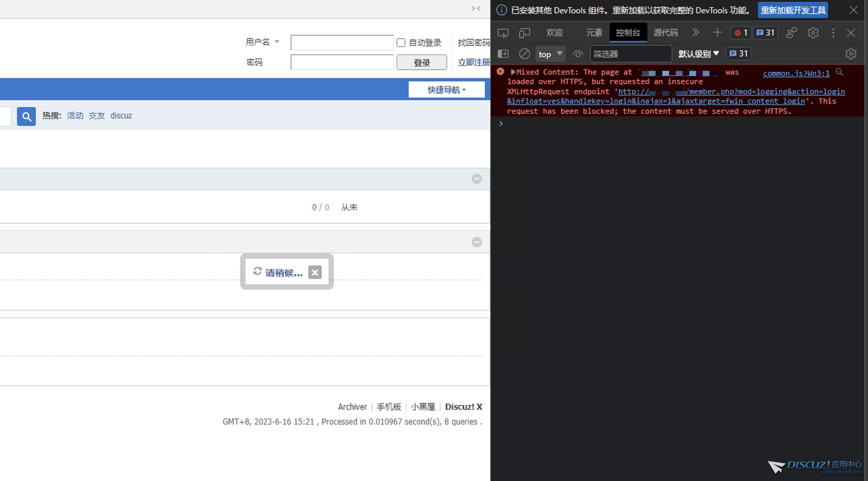The image size is (868, 481).
Task: Toggle the device toolbar emulation icon
Action: [x=524, y=33]
